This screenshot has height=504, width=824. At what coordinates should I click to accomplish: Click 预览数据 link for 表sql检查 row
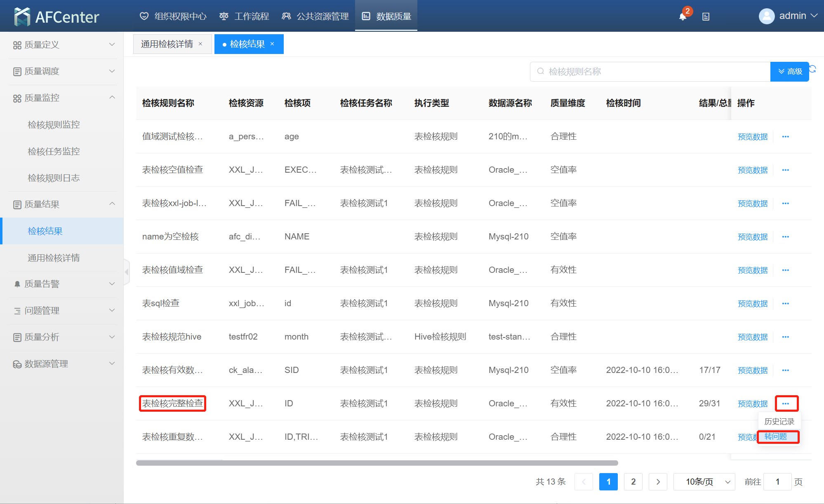click(x=752, y=304)
